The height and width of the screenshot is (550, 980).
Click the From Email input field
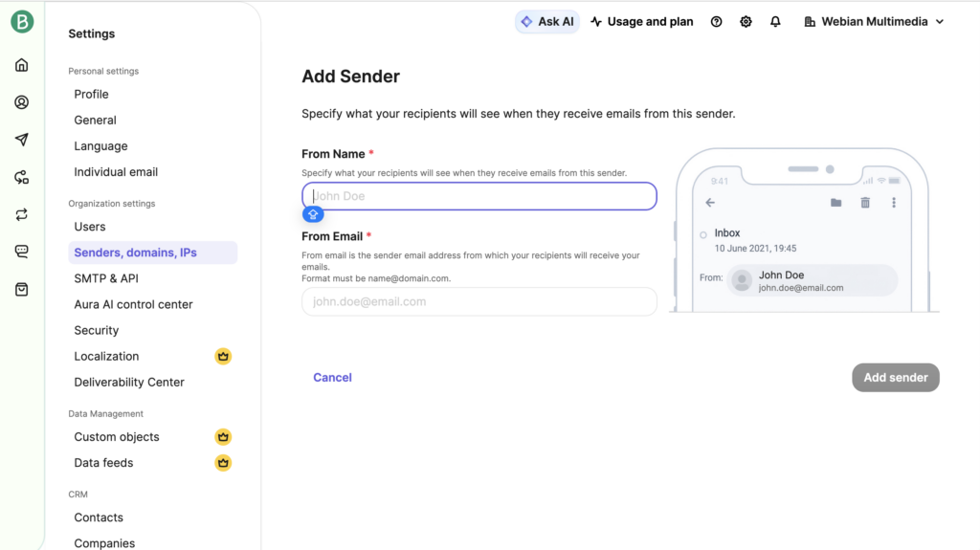click(479, 301)
